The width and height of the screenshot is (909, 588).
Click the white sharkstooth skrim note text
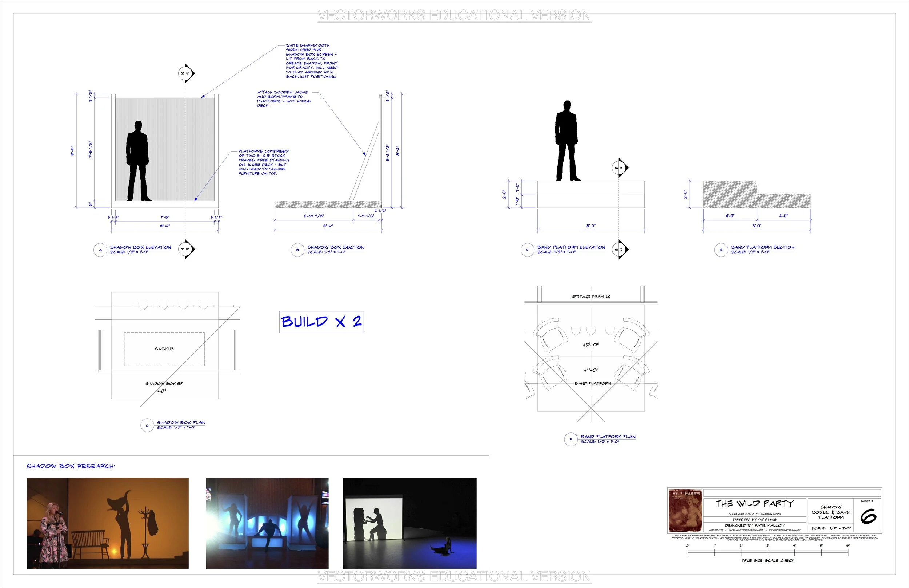tap(311, 61)
